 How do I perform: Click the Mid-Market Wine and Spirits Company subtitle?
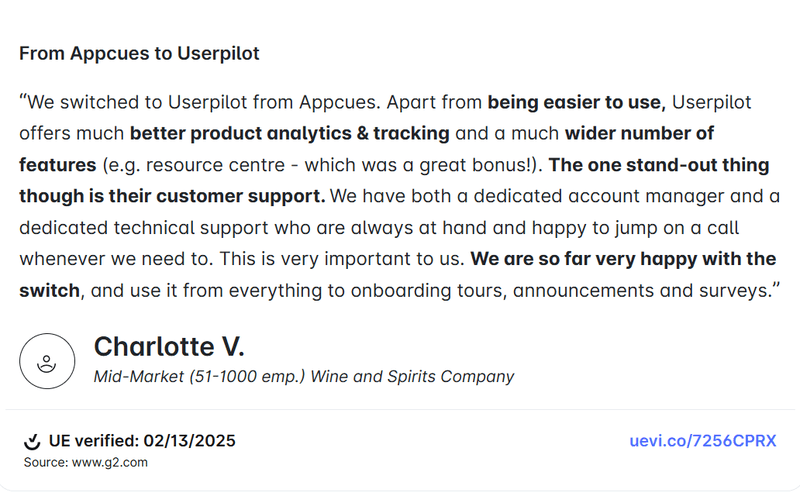coord(304,377)
